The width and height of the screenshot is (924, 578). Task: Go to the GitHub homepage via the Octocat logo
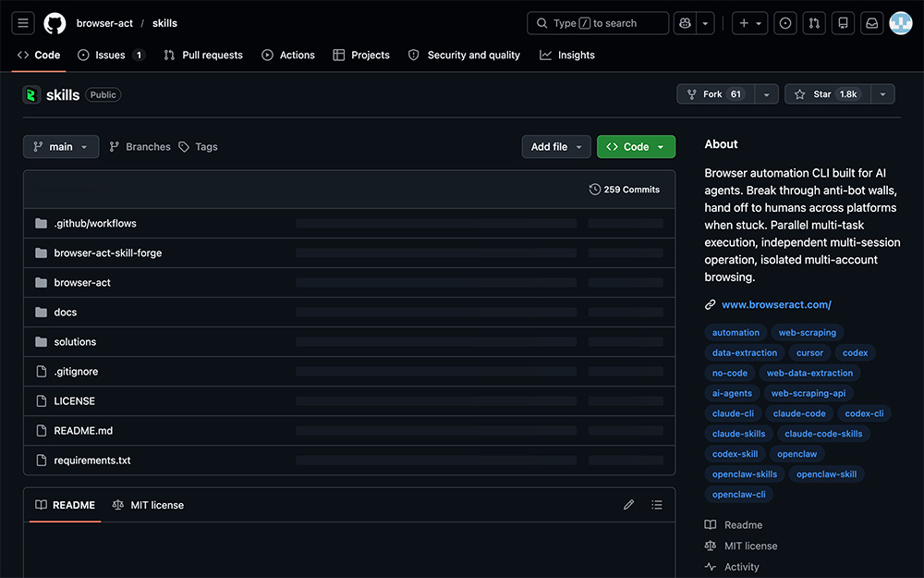click(x=55, y=23)
